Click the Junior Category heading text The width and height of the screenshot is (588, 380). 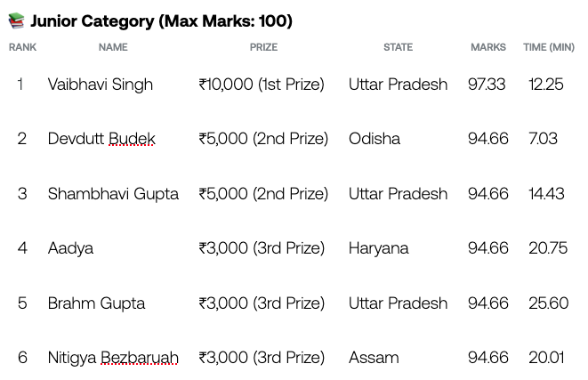pyautogui.click(x=161, y=20)
